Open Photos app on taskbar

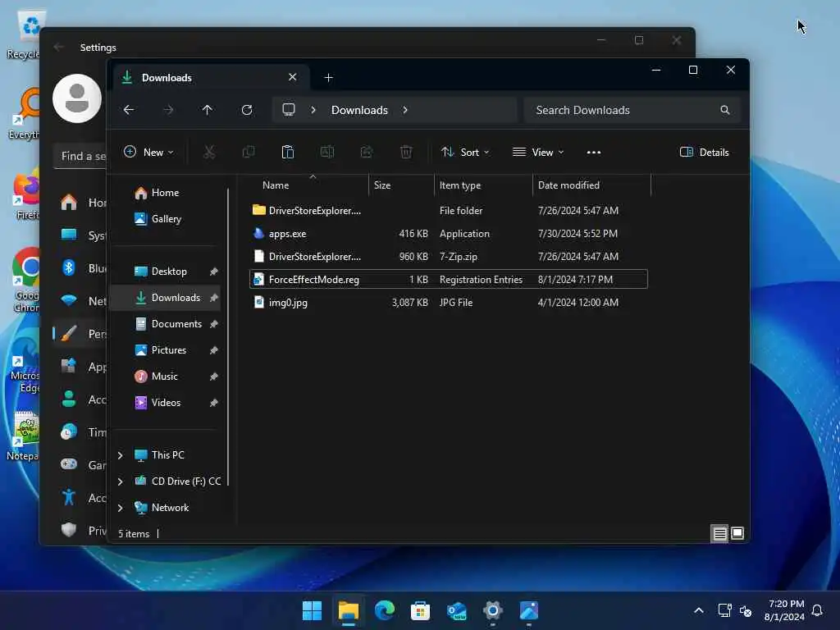point(529,610)
